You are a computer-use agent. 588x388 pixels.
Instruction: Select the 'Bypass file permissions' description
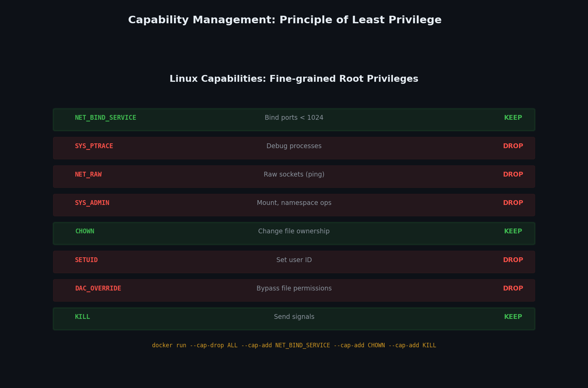pos(294,288)
